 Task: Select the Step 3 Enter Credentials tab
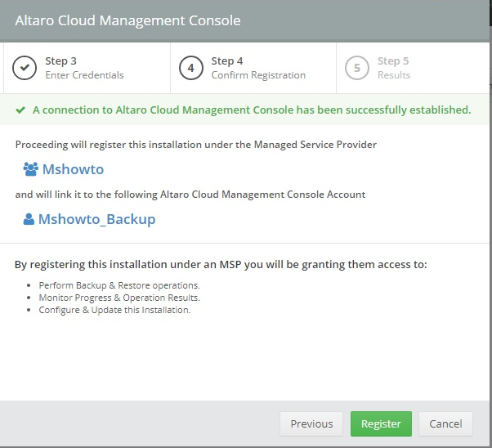pos(87,68)
